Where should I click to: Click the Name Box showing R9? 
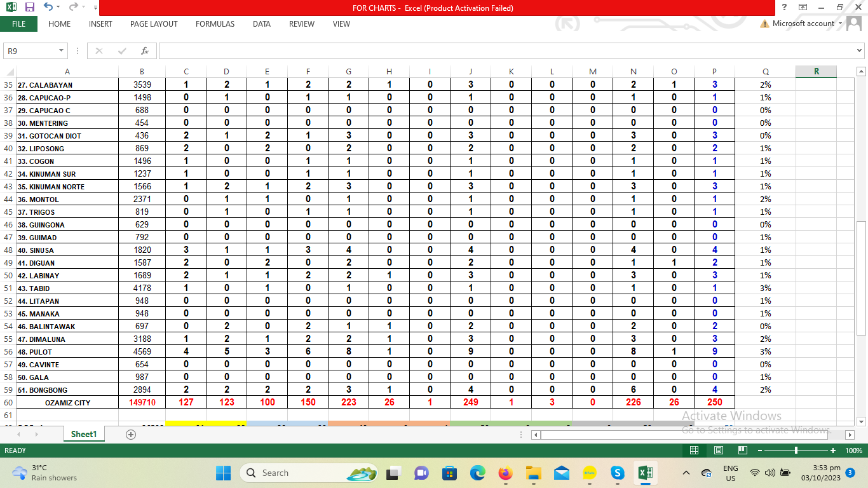[x=31, y=51]
